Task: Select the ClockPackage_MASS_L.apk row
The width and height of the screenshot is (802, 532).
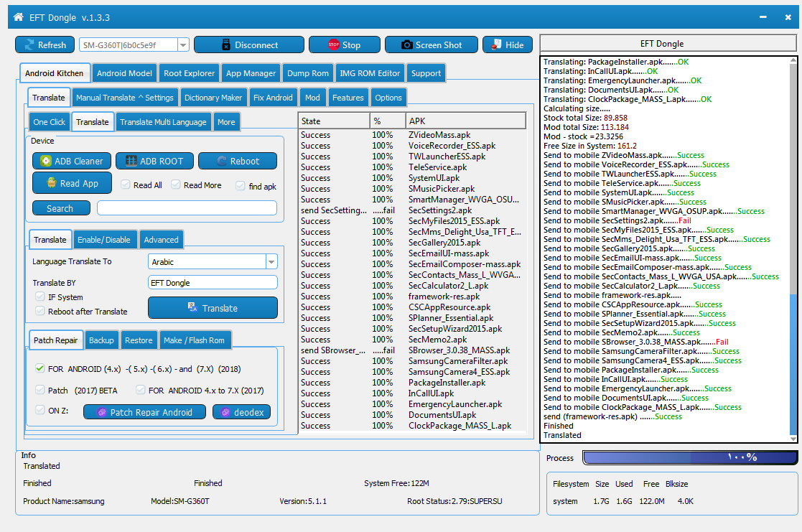Action: click(412, 426)
